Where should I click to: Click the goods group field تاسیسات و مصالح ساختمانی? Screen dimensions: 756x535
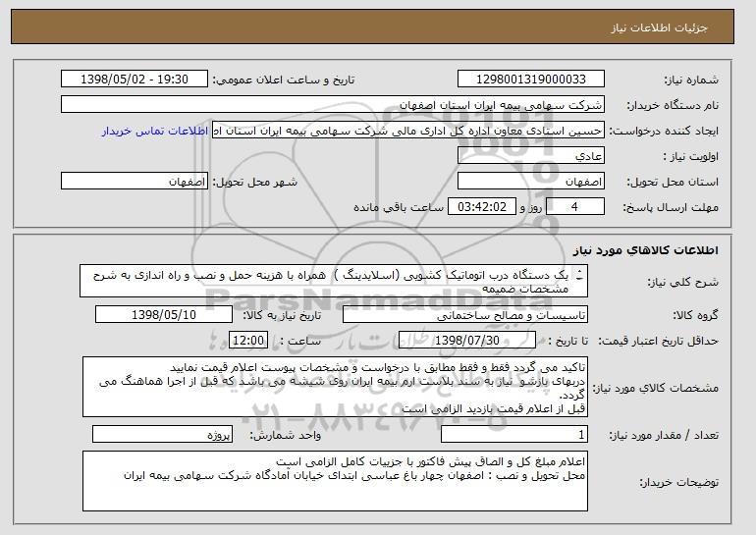(x=465, y=315)
